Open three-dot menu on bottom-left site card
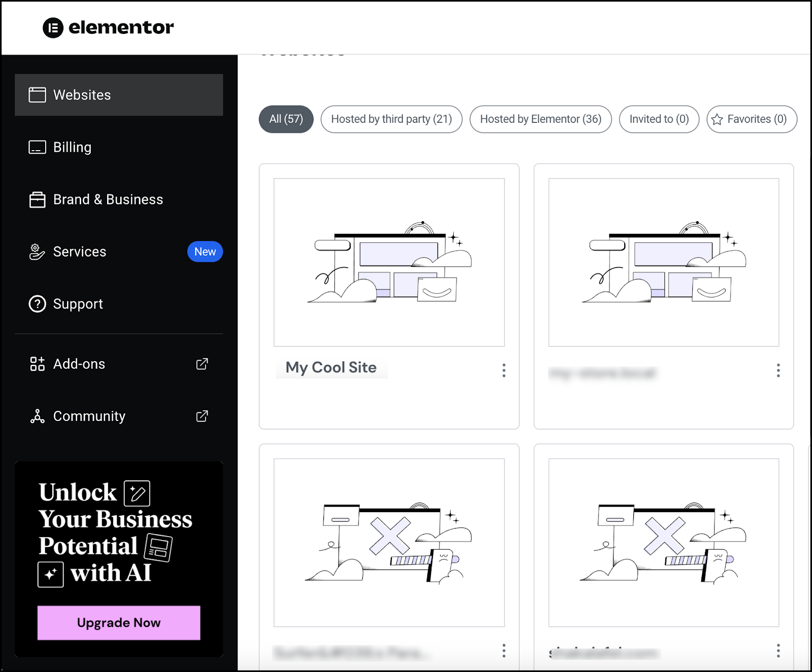This screenshot has width=812, height=672. 504,651
